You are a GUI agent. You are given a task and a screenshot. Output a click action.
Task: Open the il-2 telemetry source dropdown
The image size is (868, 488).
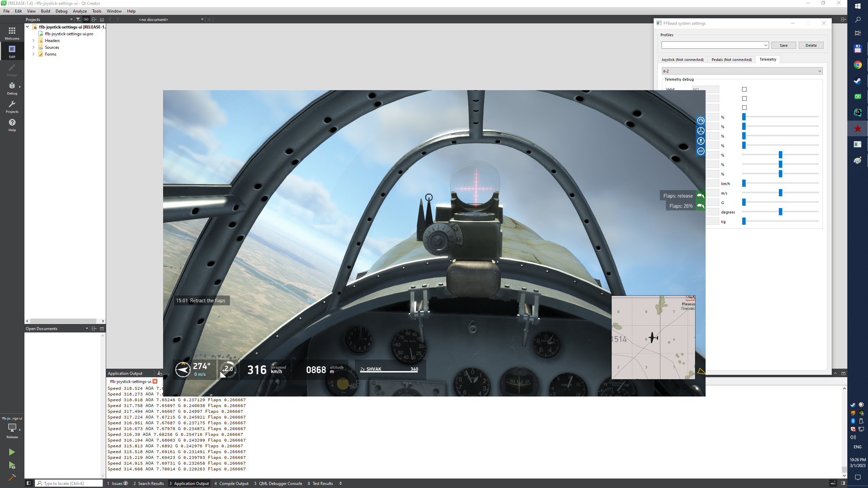(742, 71)
